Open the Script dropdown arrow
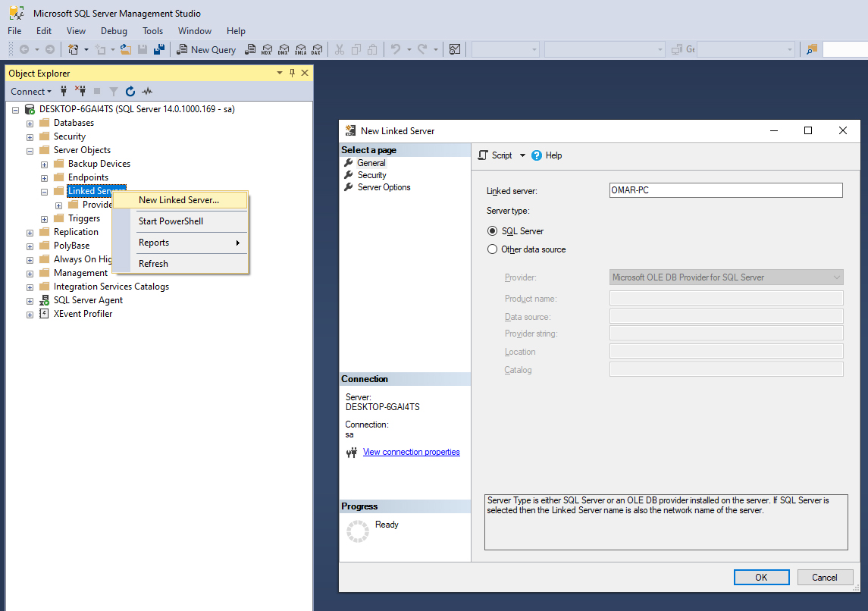This screenshot has width=868, height=611. coord(522,155)
